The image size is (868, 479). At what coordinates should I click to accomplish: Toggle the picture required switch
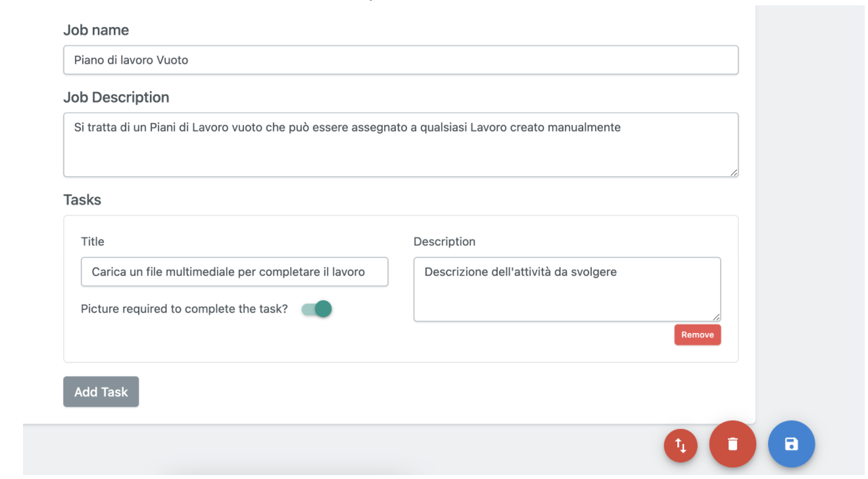[x=317, y=309]
